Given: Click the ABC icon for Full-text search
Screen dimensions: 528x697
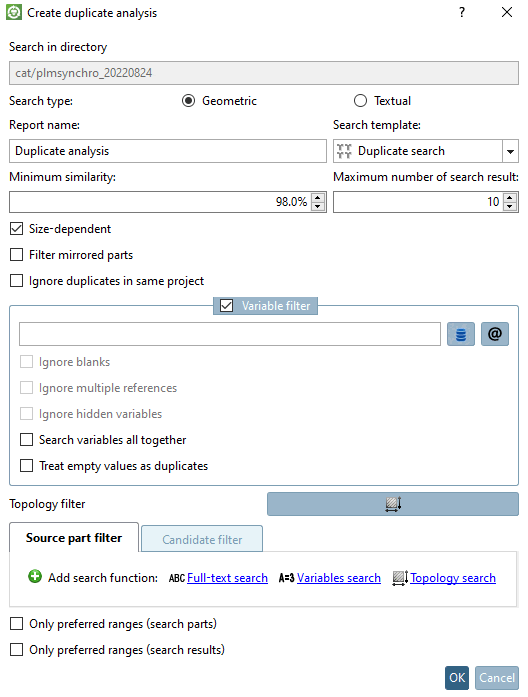Looking at the screenshot, I should 176,578.
